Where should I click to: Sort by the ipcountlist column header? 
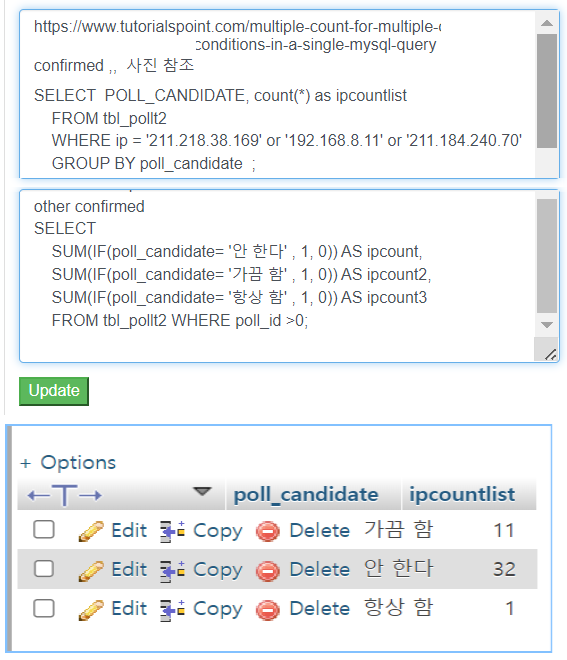462,494
